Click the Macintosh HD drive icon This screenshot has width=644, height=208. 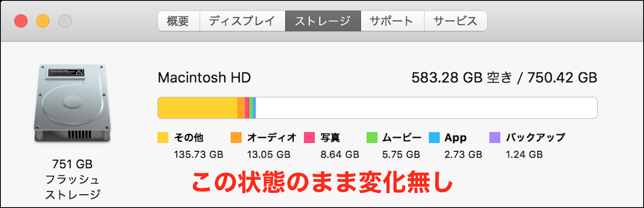tap(72, 103)
